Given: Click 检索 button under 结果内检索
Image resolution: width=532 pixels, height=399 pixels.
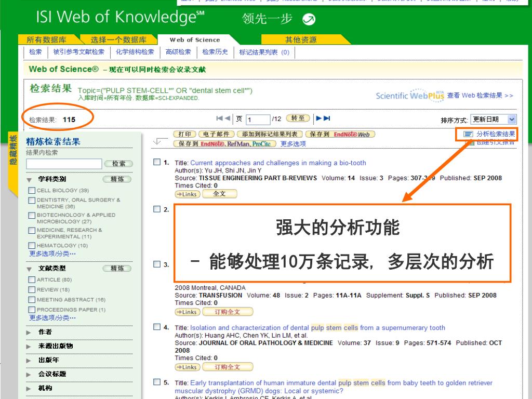Looking at the screenshot, I should pyautogui.click(x=119, y=164).
